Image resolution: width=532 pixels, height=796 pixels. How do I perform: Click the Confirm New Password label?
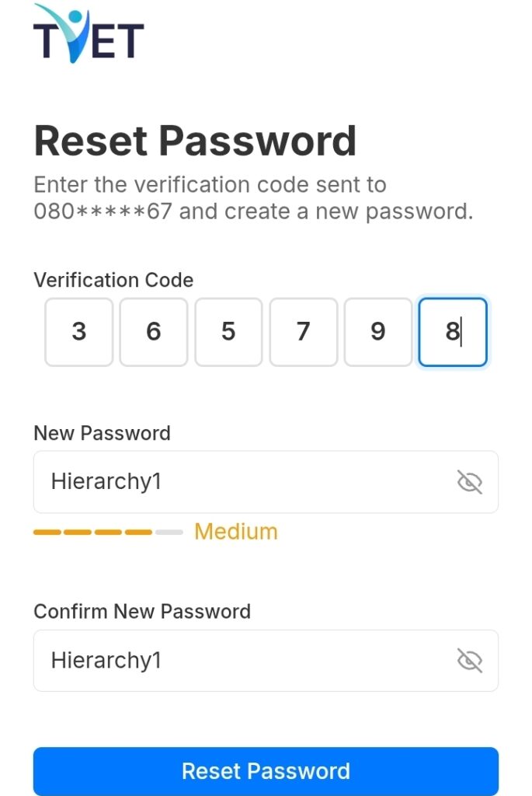(142, 612)
